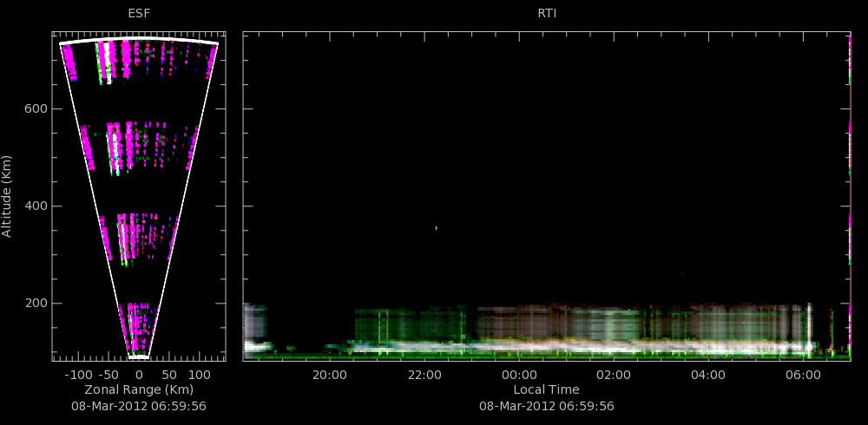Click the RTI plot title

[547, 14]
